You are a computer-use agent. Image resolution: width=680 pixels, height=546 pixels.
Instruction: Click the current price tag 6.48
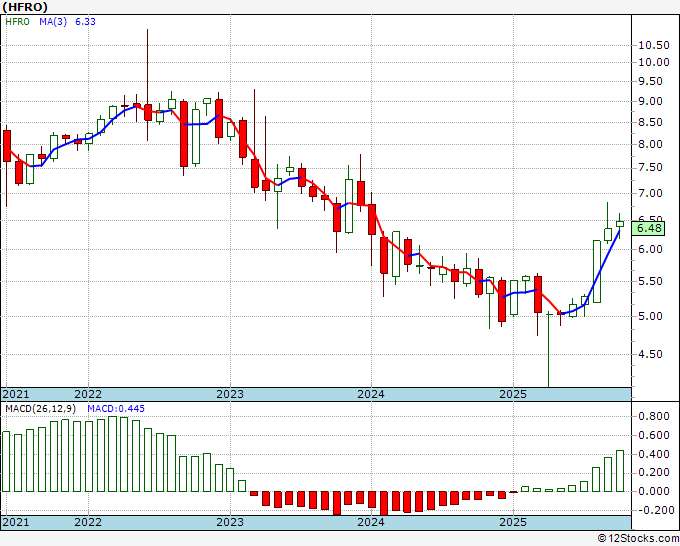[648, 228]
